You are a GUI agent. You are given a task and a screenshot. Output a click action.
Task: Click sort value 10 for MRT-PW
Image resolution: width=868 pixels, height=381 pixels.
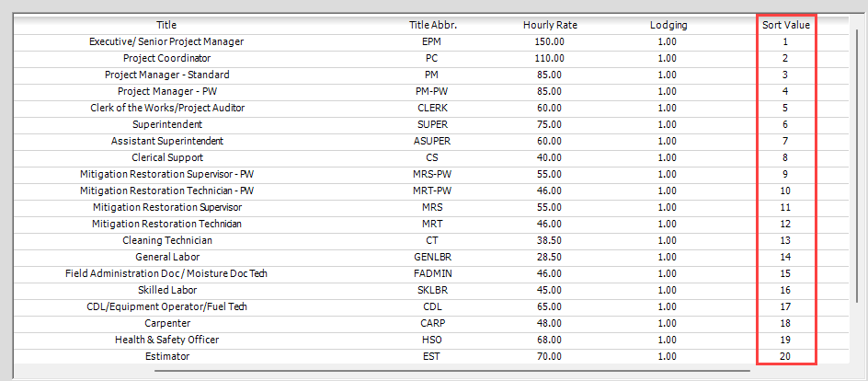785,191
